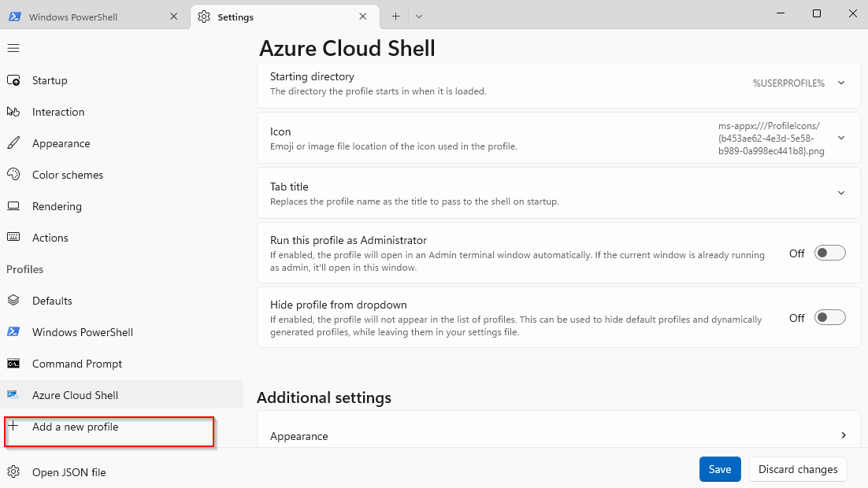Screen dimensions: 868x488
Task: Maximize the Terminal window
Action: click(x=817, y=13)
